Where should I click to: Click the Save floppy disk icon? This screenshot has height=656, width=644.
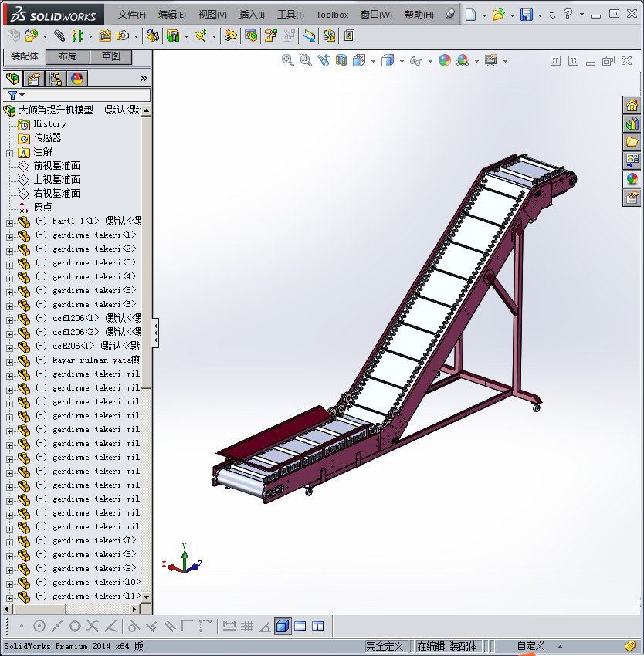[x=527, y=15]
